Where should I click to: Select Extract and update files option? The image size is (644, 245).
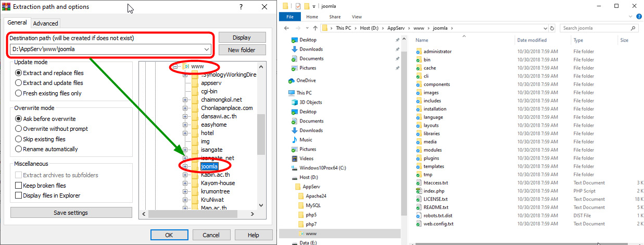click(x=19, y=83)
